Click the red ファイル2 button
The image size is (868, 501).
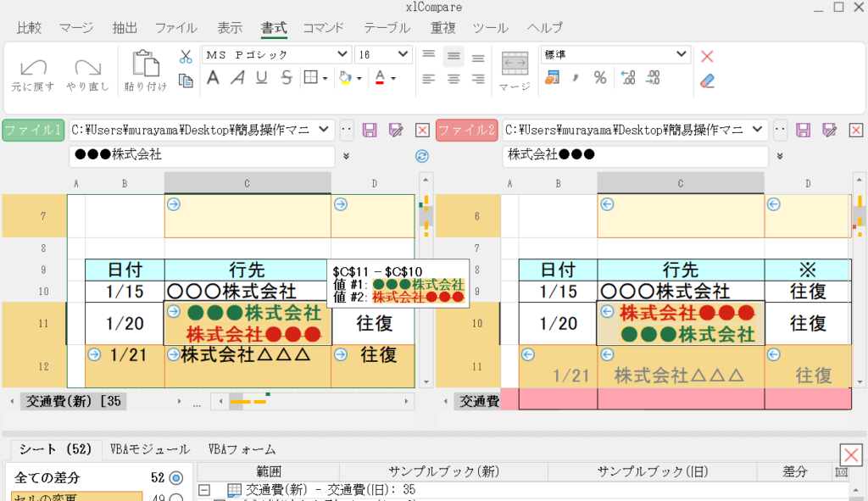(466, 130)
